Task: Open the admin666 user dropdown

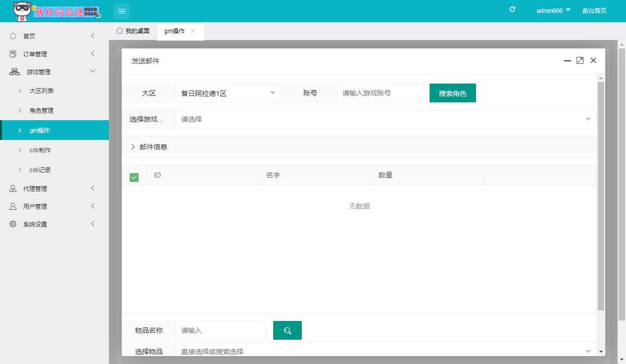Action: pyautogui.click(x=553, y=10)
